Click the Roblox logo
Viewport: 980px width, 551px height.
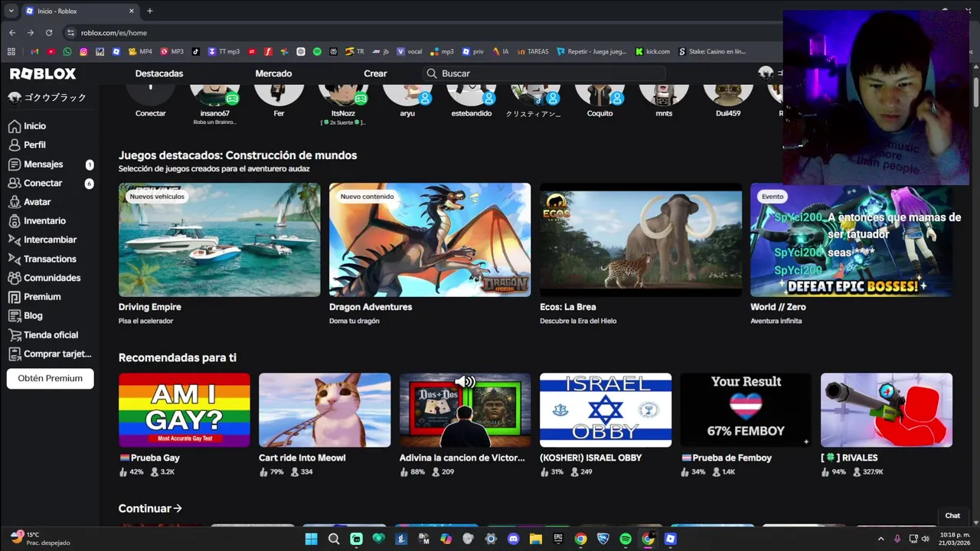(x=43, y=73)
